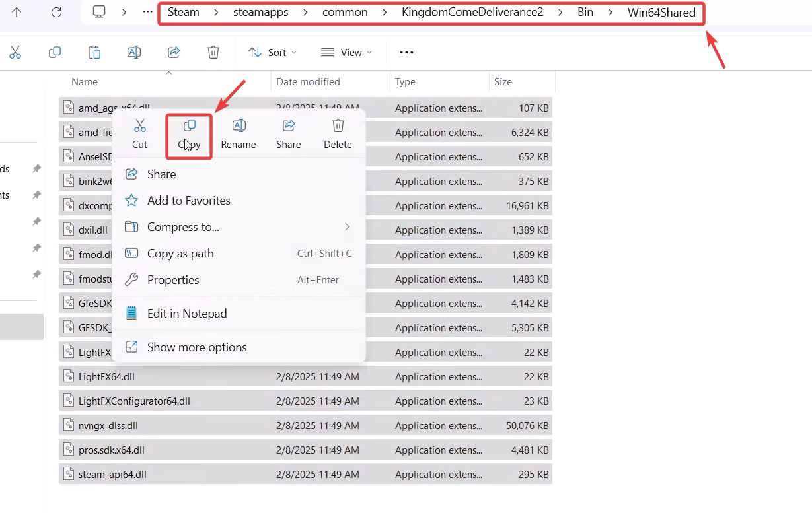The width and height of the screenshot is (812, 513).
Task: Click the Rename icon in the context menu
Action: tap(239, 126)
